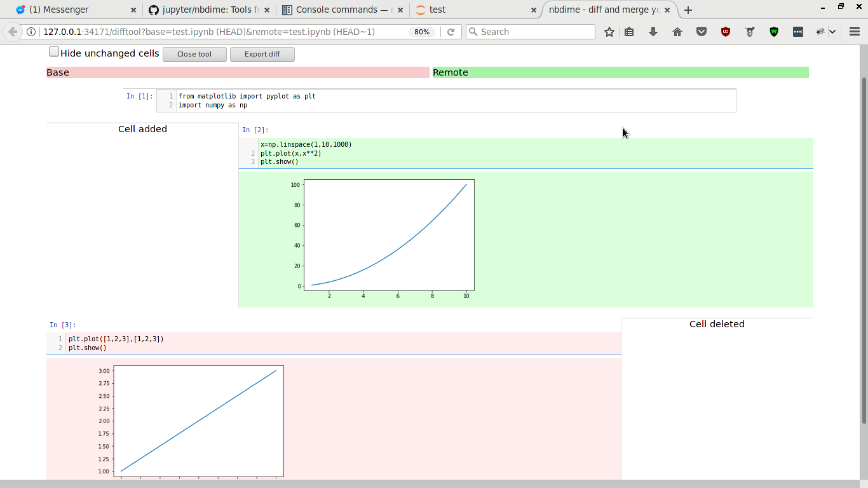Go to the browser Home page

click(x=677, y=31)
